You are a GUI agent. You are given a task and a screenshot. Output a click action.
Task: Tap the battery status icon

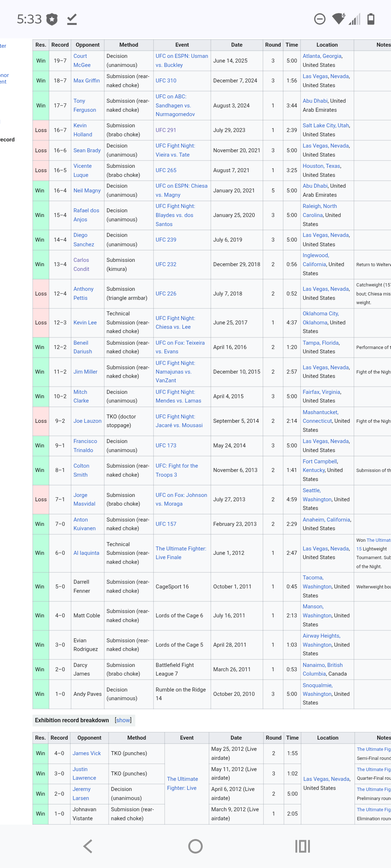[371, 19]
